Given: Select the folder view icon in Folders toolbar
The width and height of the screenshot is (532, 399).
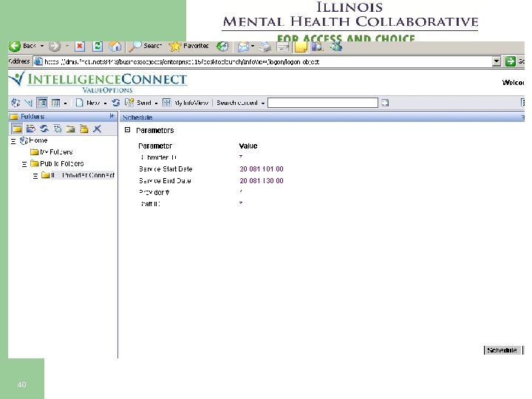Looking at the screenshot, I should tap(17, 129).
